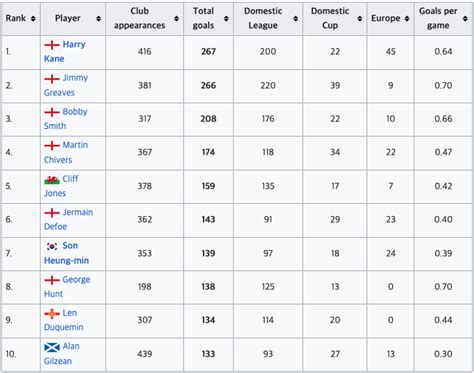
Task: Sort by Europe column arrows
Action: [407, 19]
